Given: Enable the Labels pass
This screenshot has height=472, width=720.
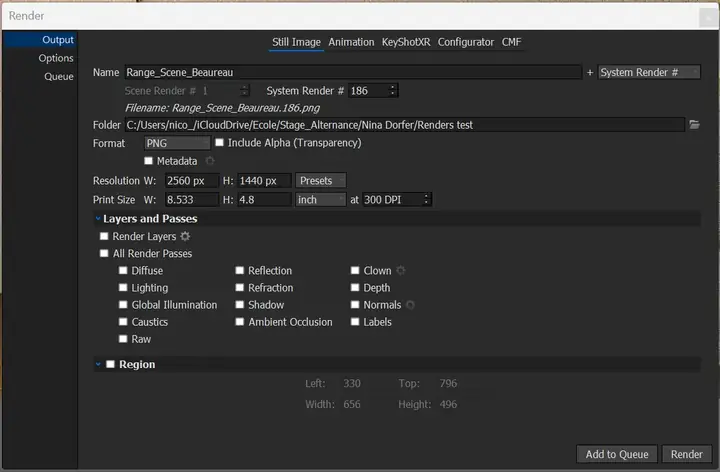Looking at the screenshot, I should (355, 322).
